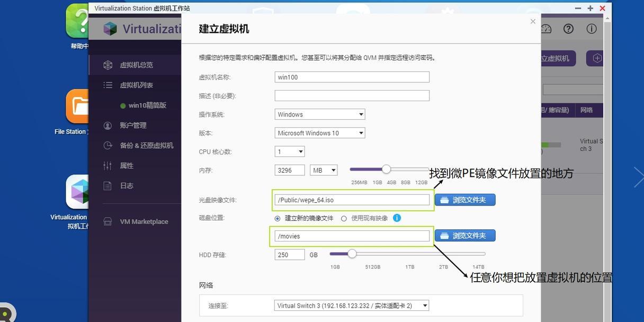Viewport: 644px width, 322px height.
Task: Click the 虚拟机名称 name field
Action: pos(352,77)
